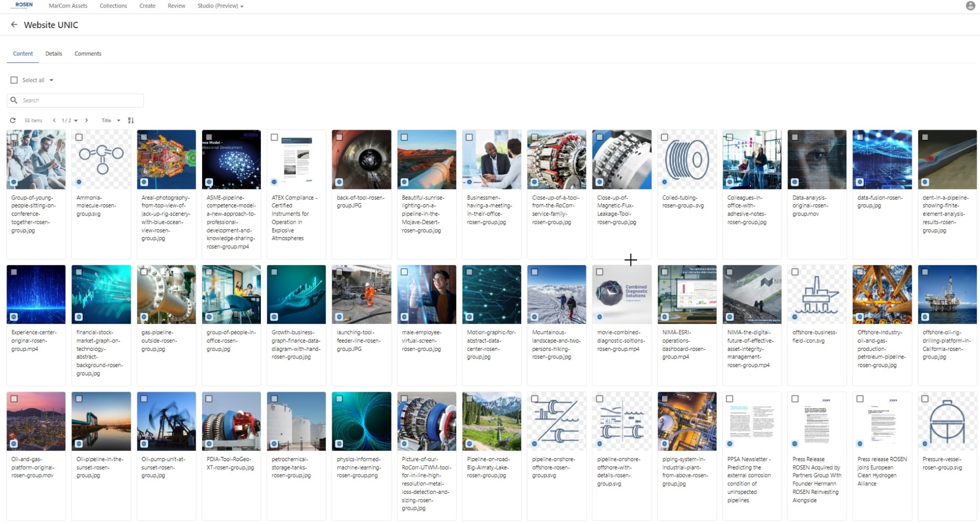The height and width of the screenshot is (524, 980).
Task: Open the ASME-pipeline-competence-model video thumbnail
Action: coord(231,159)
